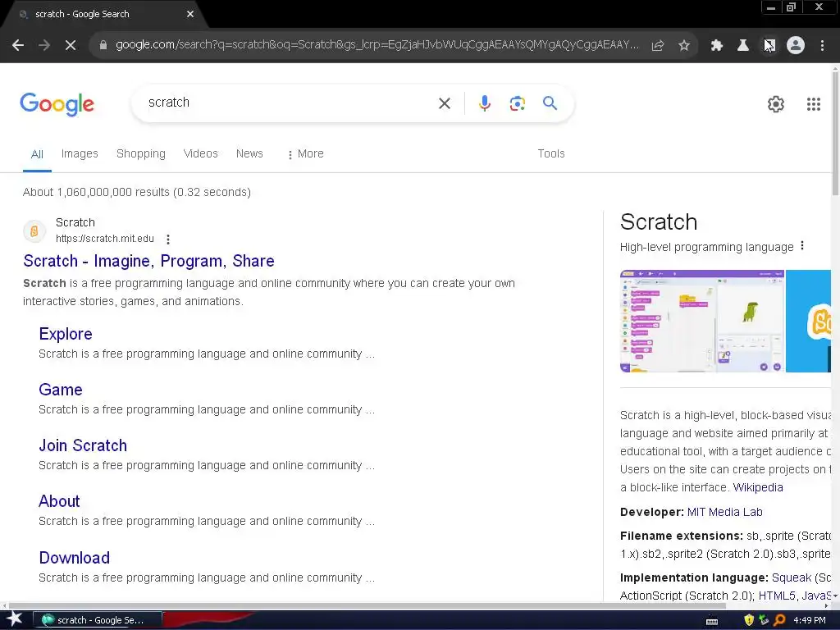Click the address bar URL
The height and width of the screenshot is (630, 840).
(377, 45)
